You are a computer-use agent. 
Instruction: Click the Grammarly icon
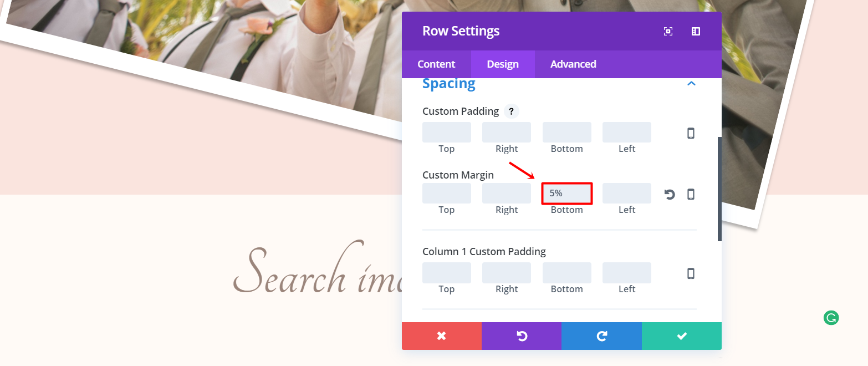click(831, 318)
